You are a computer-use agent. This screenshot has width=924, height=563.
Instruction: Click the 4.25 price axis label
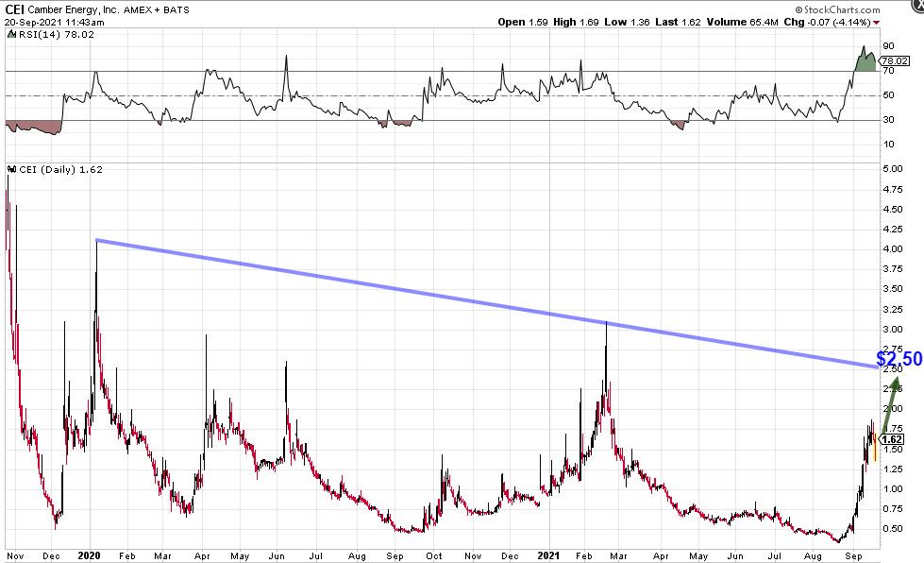[x=892, y=229]
